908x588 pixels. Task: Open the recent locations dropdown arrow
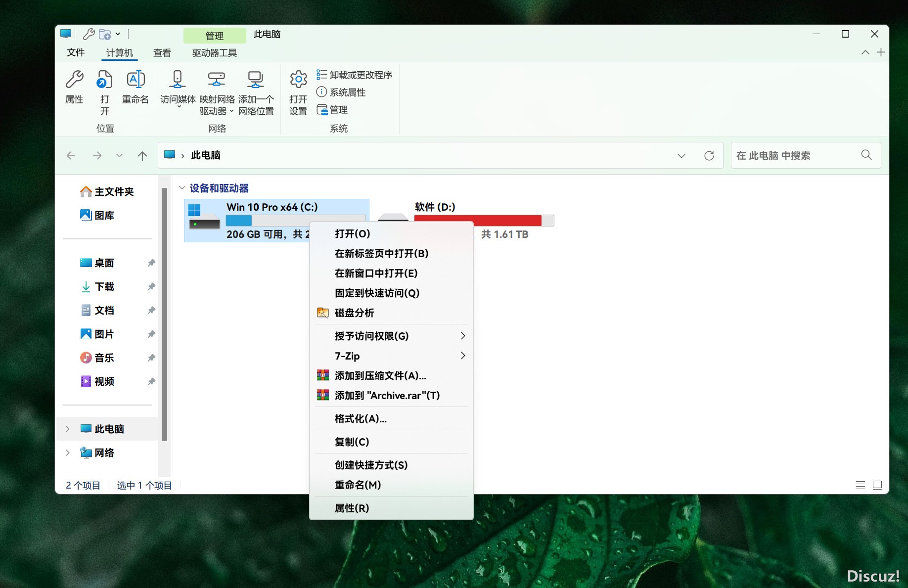coord(119,155)
